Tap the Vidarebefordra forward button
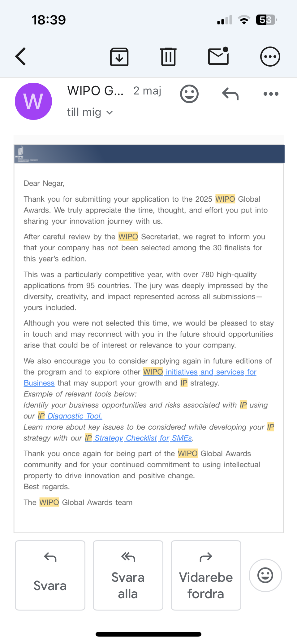 click(206, 575)
